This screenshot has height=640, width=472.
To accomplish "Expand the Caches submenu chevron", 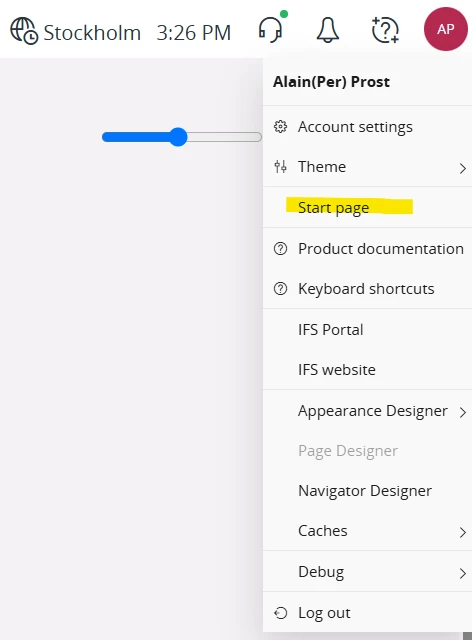I will point(462,532).
